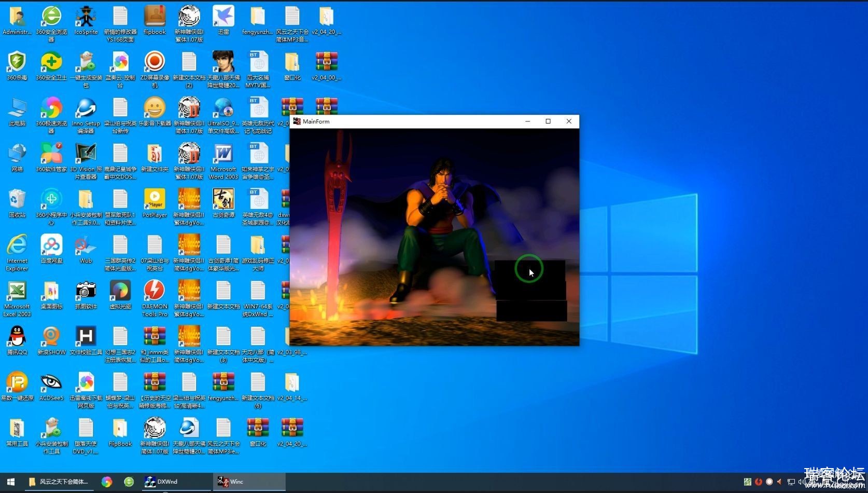Open 回收站 (Recycle Bin)
The height and width of the screenshot is (493, 868).
(x=17, y=203)
